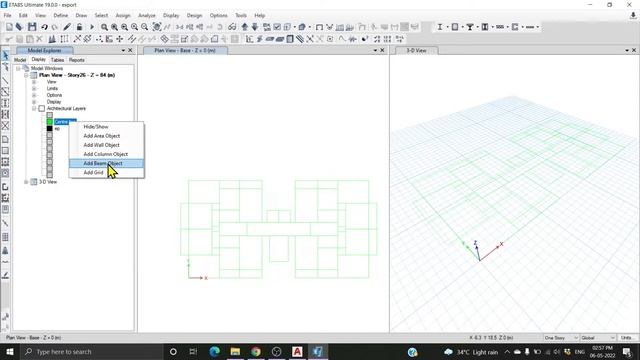Expand the Options node in tree
640x360 pixels.
pyautogui.click(x=34, y=95)
